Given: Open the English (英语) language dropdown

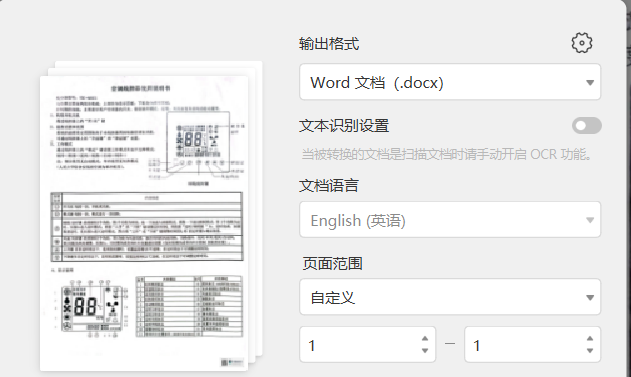Looking at the screenshot, I should [x=450, y=220].
